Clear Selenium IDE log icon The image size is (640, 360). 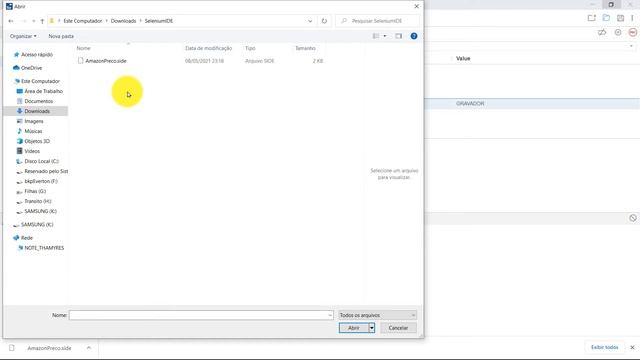(633, 218)
